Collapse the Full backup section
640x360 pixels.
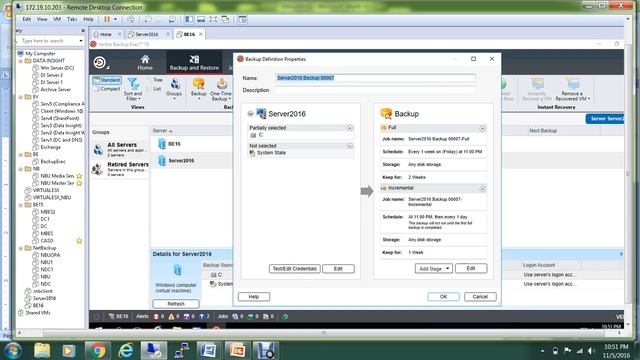click(482, 128)
